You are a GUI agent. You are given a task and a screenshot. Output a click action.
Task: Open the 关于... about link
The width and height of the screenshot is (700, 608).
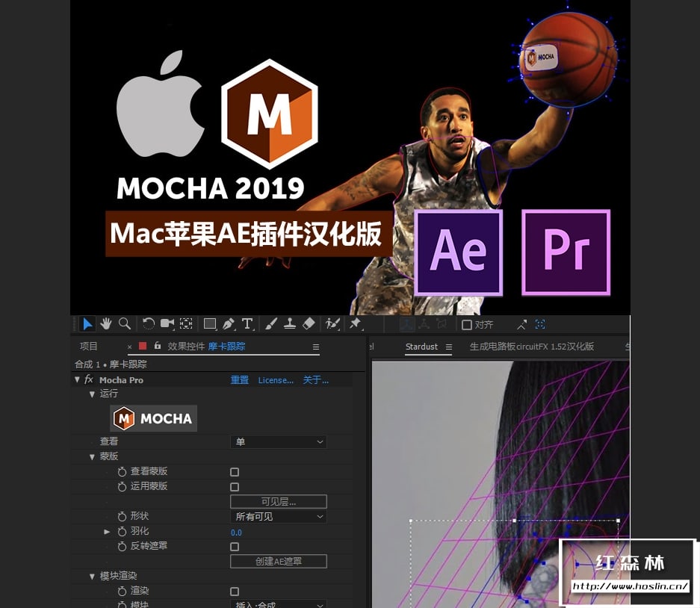pos(315,380)
